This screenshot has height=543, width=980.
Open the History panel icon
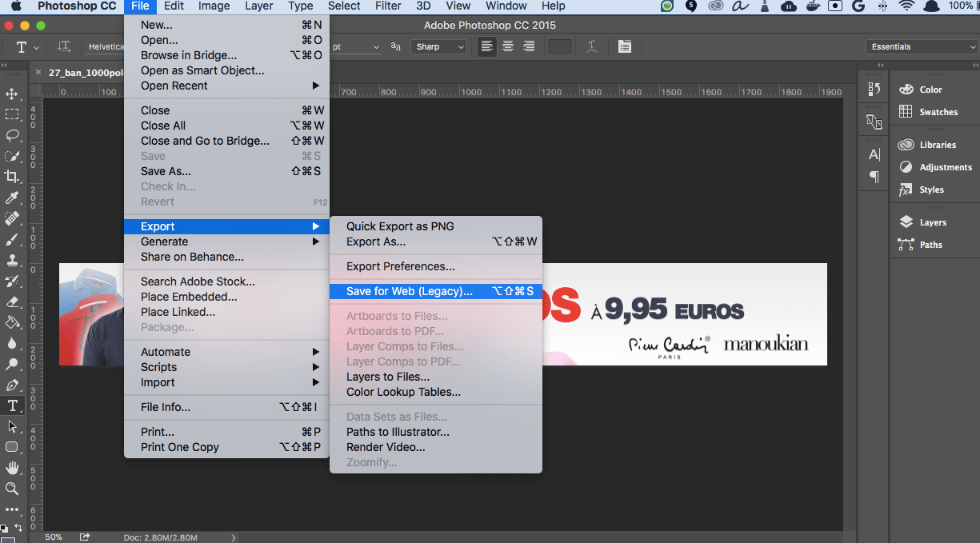click(x=874, y=90)
